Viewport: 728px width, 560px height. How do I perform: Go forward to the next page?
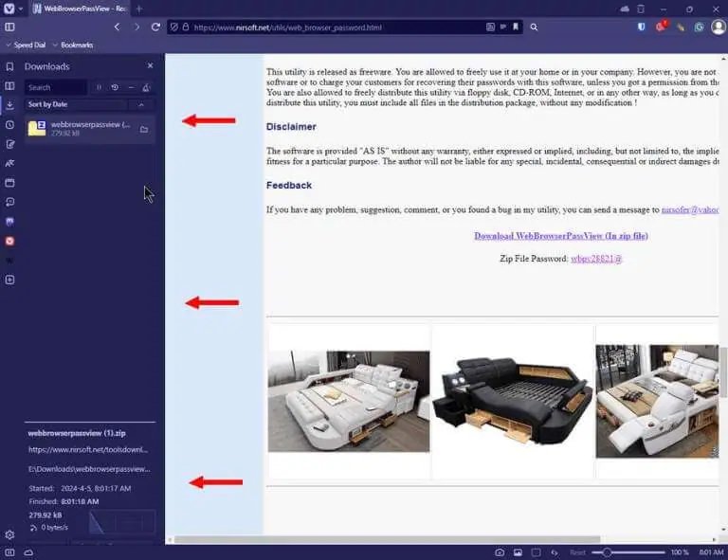coord(136,27)
